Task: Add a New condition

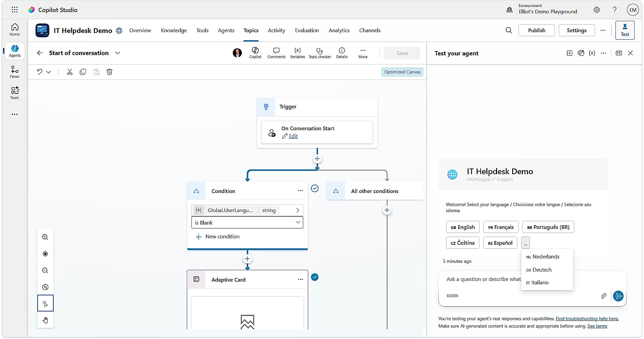Action: click(x=217, y=237)
